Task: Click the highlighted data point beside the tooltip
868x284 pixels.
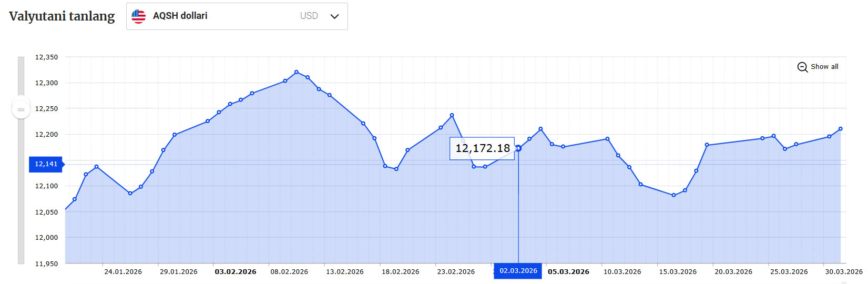Action: [518, 148]
